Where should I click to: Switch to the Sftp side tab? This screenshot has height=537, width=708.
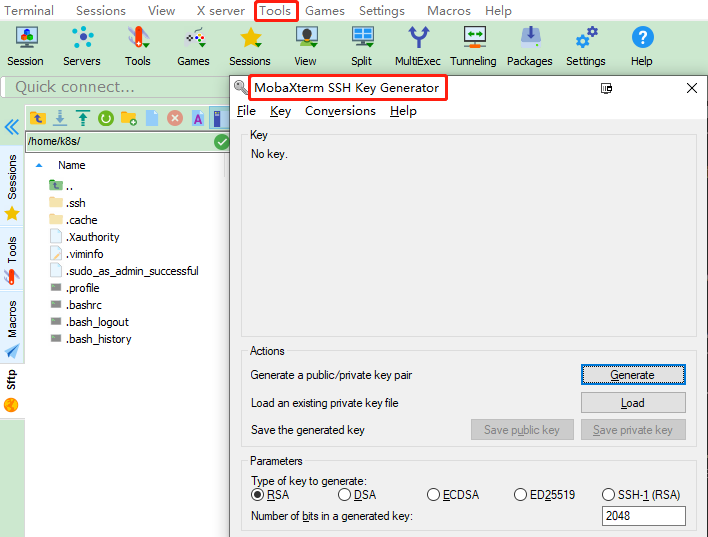(12, 390)
